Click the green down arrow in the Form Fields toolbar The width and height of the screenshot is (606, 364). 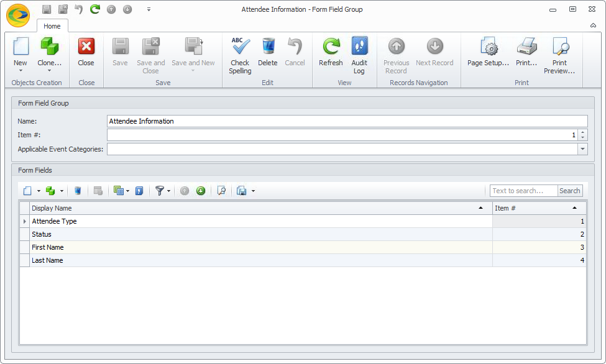click(201, 191)
